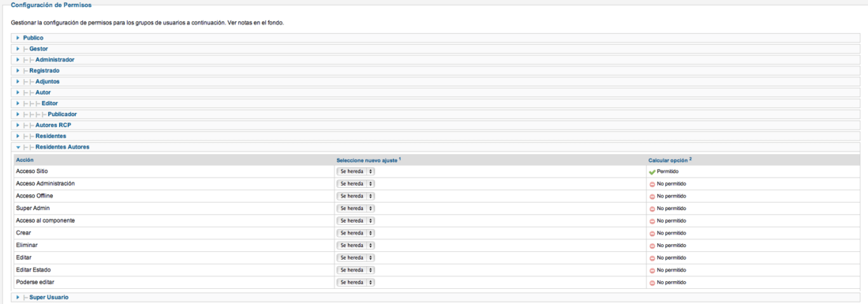Open the Editar Estado setting dropdown
Viewport: 868px width, 304px height.
pos(355,270)
